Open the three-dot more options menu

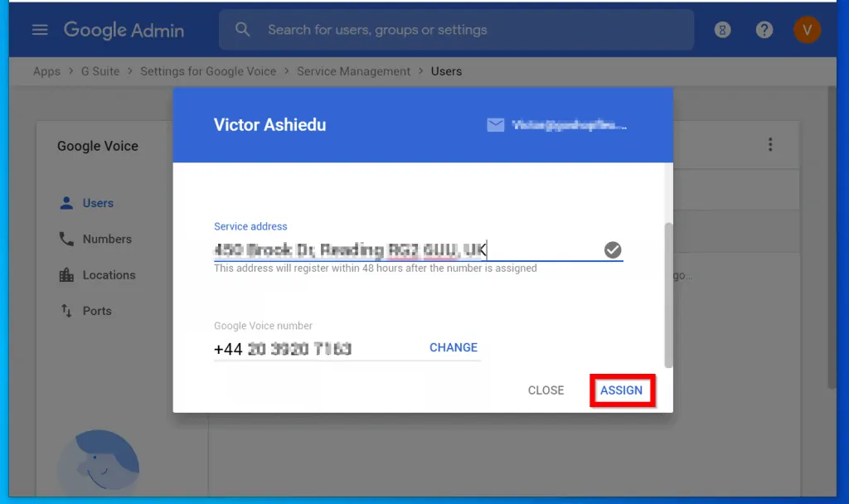(770, 145)
